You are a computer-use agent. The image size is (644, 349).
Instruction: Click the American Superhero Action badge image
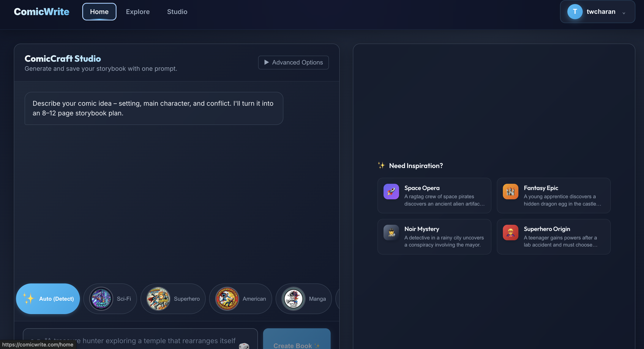click(x=227, y=299)
